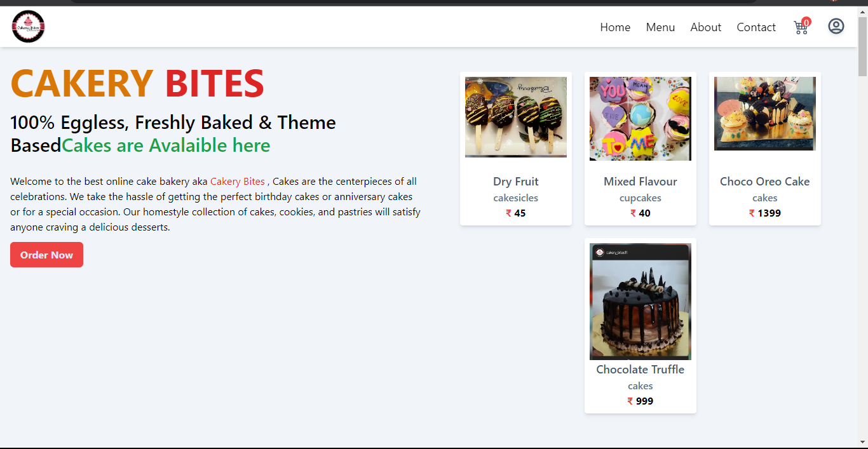Click the scrollbar down arrow
The height and width of the screenshot is (449, 868).
(x=862, y=442)
